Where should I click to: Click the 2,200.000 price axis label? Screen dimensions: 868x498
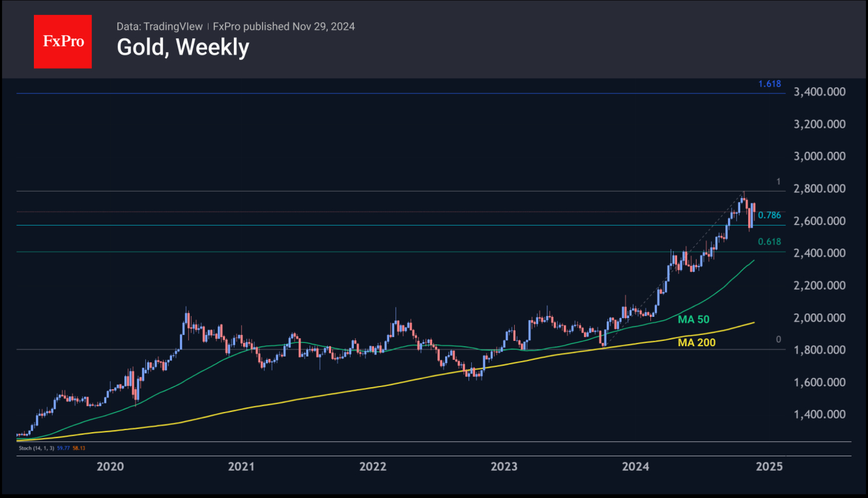pyautogui.click(x=820, y=286)
